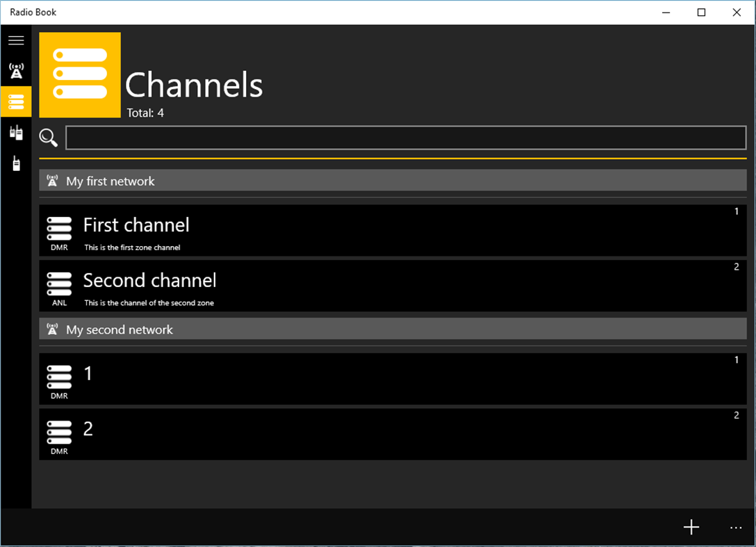Click the DMR channel icon beside First channel
Screen dimensions: 756x547
pos(59,229)
